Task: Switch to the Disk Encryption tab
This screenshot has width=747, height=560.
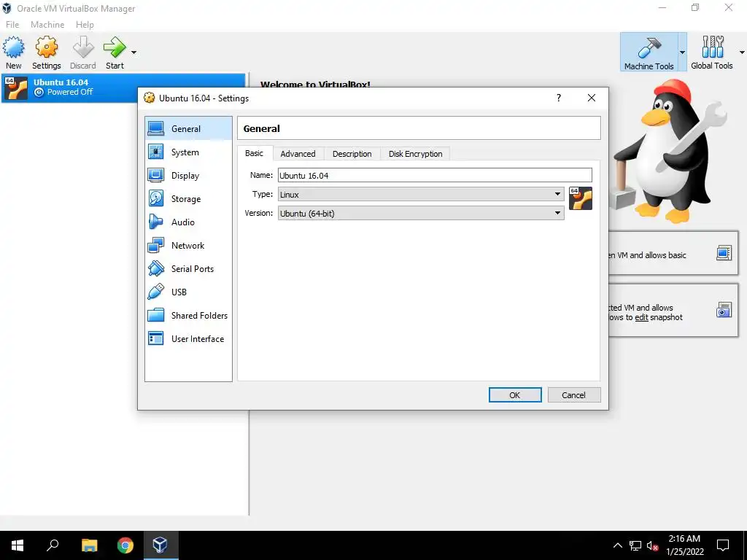Action: 415,154
